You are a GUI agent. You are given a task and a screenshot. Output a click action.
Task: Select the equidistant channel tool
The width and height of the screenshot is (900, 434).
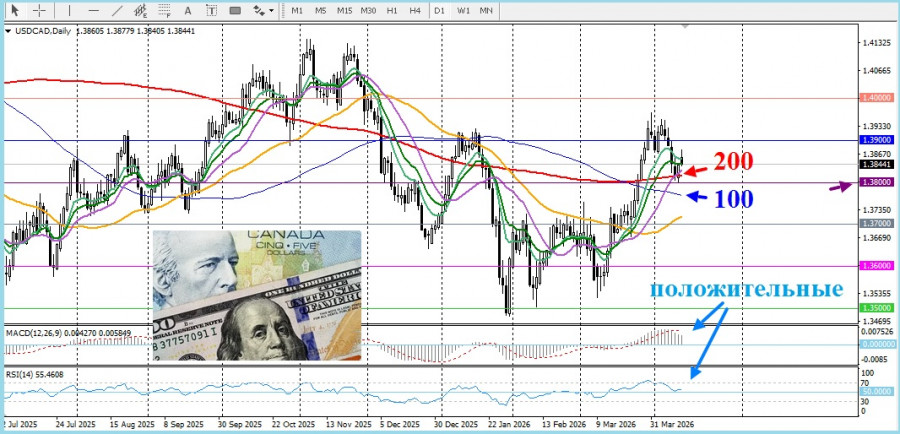(140, 10)
